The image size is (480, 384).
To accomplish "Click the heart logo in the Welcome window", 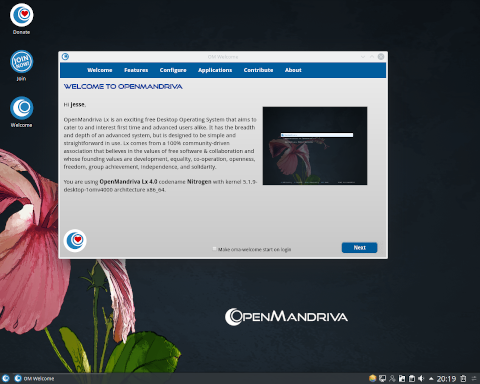I will (x=75, y=240).
